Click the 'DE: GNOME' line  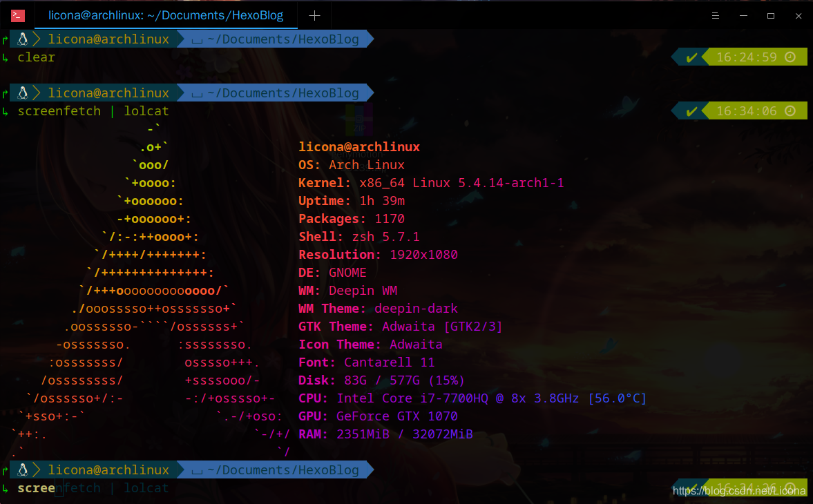click(x=332, y=273)
